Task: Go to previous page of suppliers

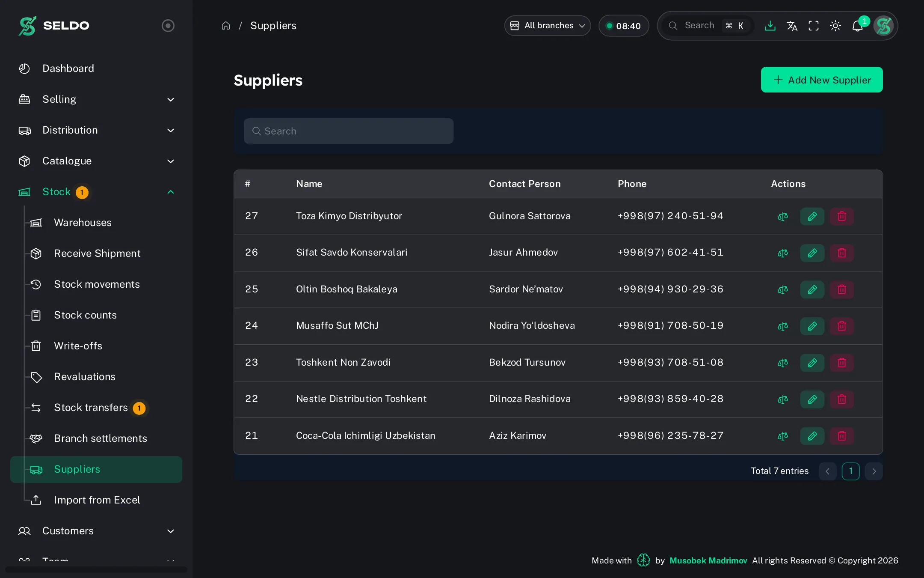Action: [827, 471]
